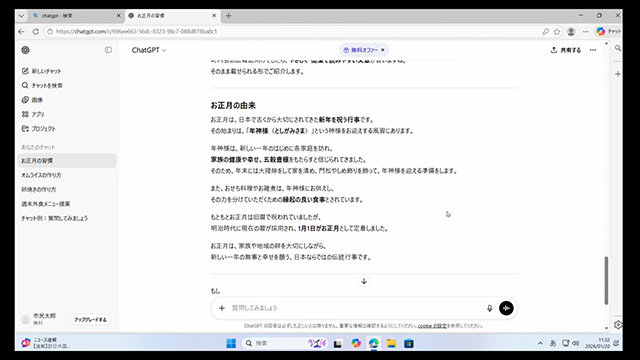
Task: Open the cookie の設定 link
Action: [x=432, y=326]
